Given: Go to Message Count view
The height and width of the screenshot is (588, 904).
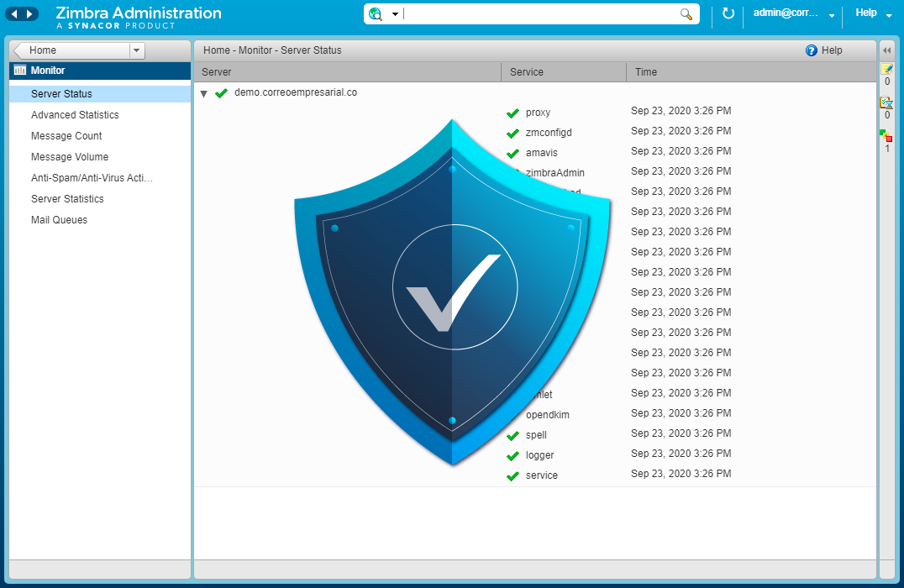Looking at the screenshot, I should [66, 136].
